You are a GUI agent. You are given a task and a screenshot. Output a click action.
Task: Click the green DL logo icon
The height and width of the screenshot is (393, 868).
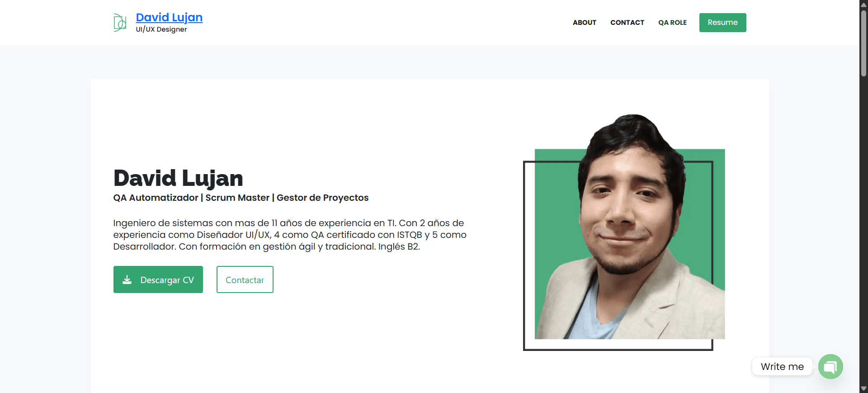click(120, 22)
